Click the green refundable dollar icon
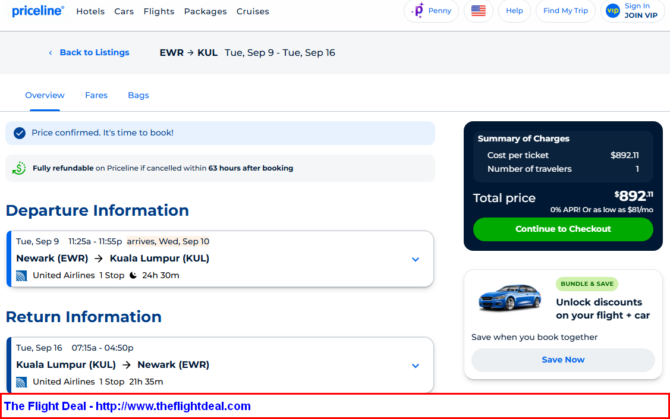This screenshot has height=419, width=670. tap(19, 168)
